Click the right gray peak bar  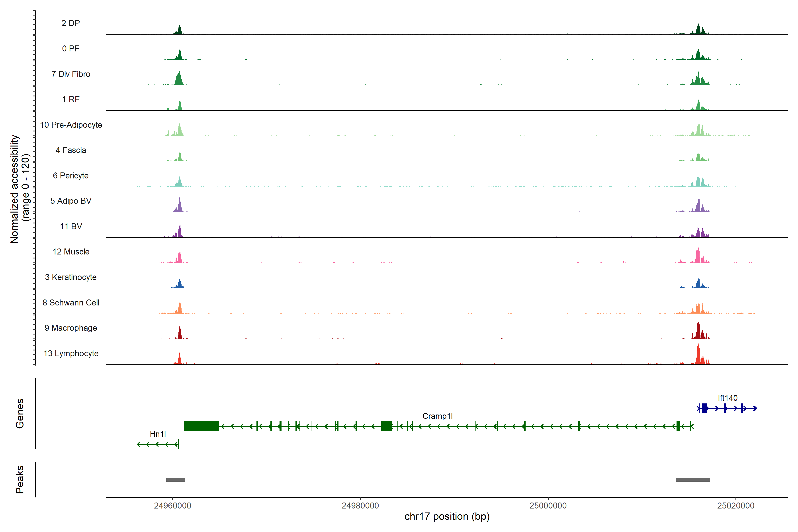point(693,480)
